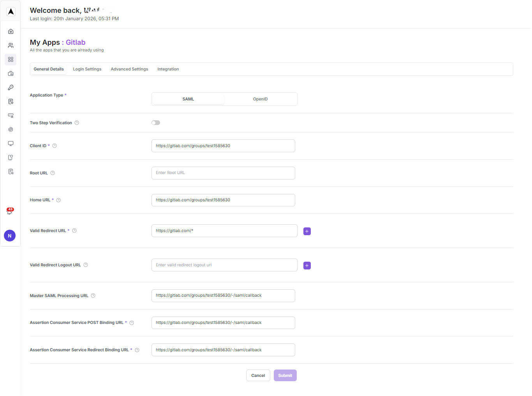Open the fingerprint icon in sidebar

(x=11, y=130)
